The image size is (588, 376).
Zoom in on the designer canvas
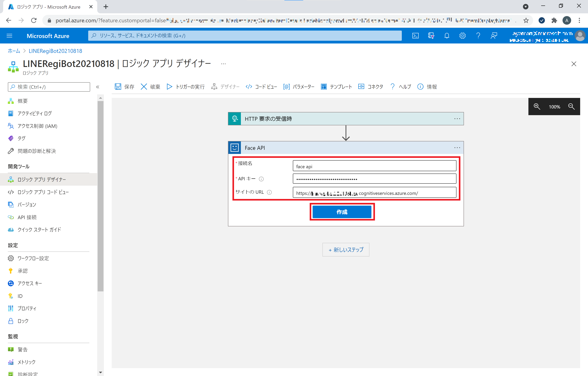point(537,107)
